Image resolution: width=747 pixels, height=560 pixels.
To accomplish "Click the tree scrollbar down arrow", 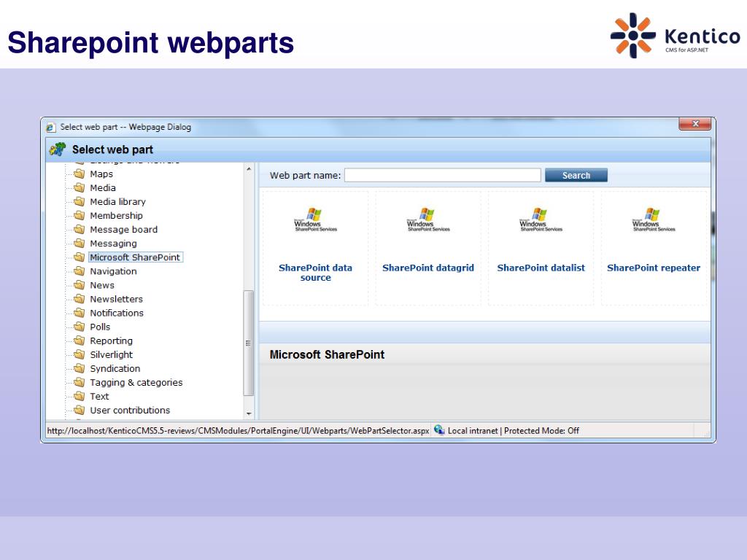I will [249, 414].
